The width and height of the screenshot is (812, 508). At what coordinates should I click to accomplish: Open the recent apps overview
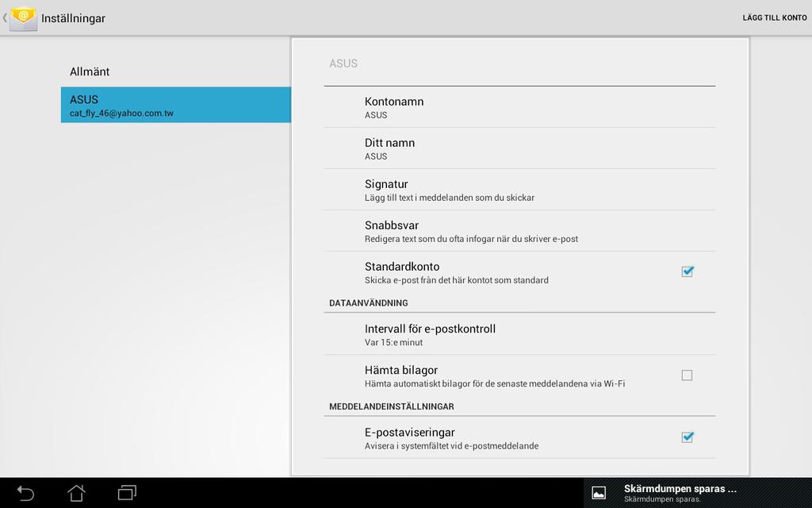pyautogui.click(x=127, y=492)
